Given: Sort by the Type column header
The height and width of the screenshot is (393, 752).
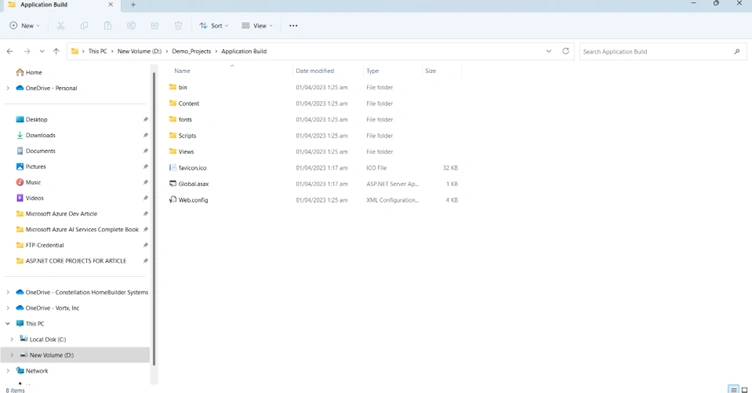Looking at the screenshot, I should point(373,71).
